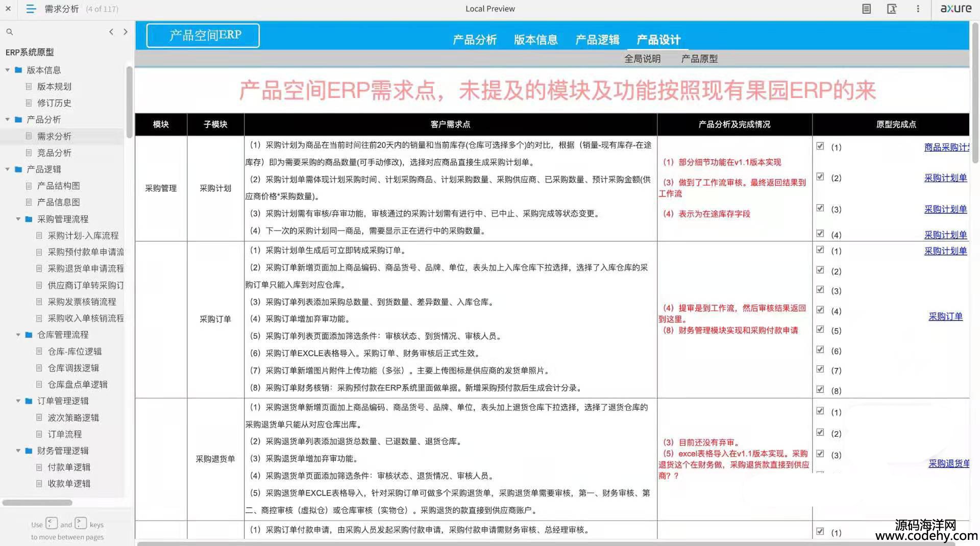This screenshot has width=980, height=546.
Task: Open the 全局说明 sub-tab
Action: coord(643,59)
